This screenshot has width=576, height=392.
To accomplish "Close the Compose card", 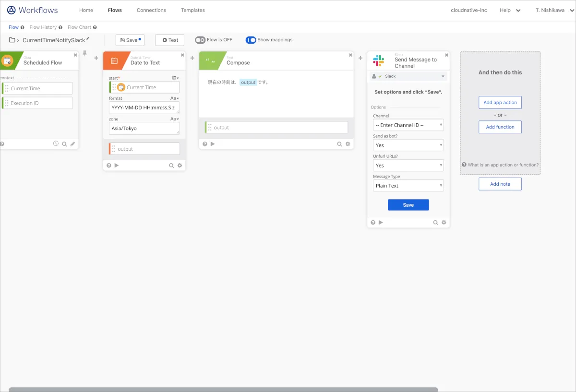I will [350, 55].
